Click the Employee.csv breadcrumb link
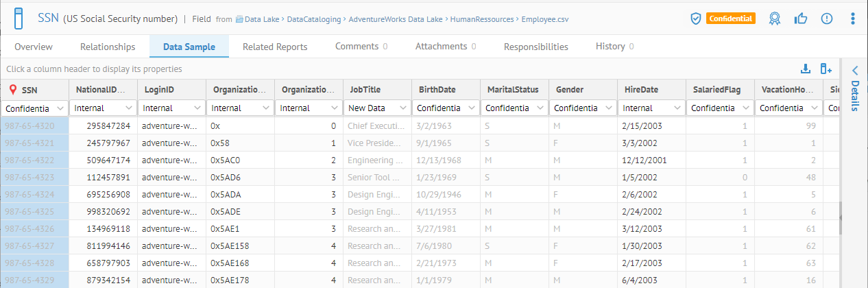Screen dimensions: 868x288 point(544,19)
